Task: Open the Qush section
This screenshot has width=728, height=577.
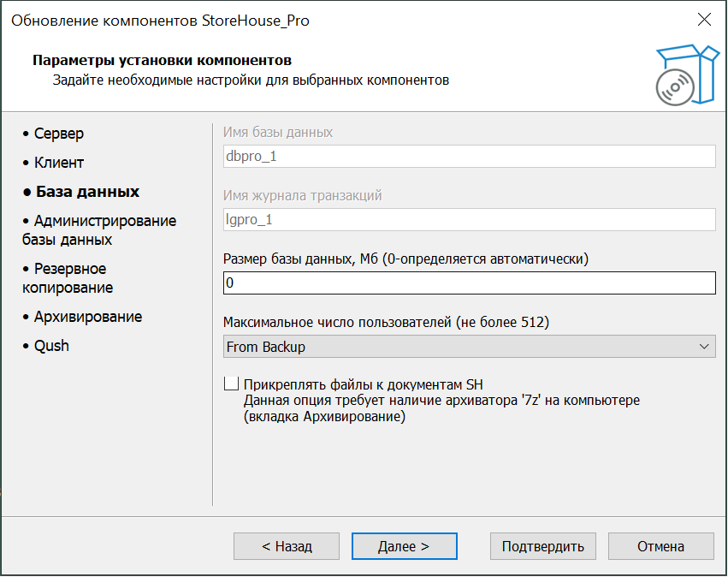Action: click(51, 346)
